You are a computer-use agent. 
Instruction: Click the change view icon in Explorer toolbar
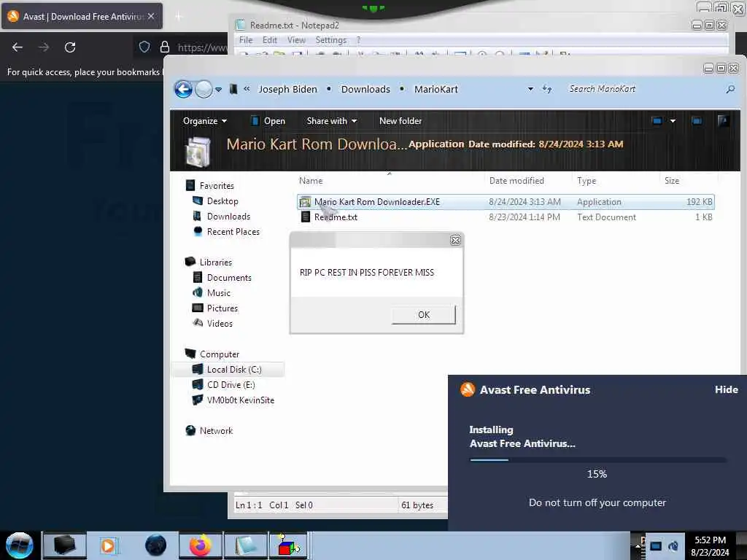click(x=657, y=121)
